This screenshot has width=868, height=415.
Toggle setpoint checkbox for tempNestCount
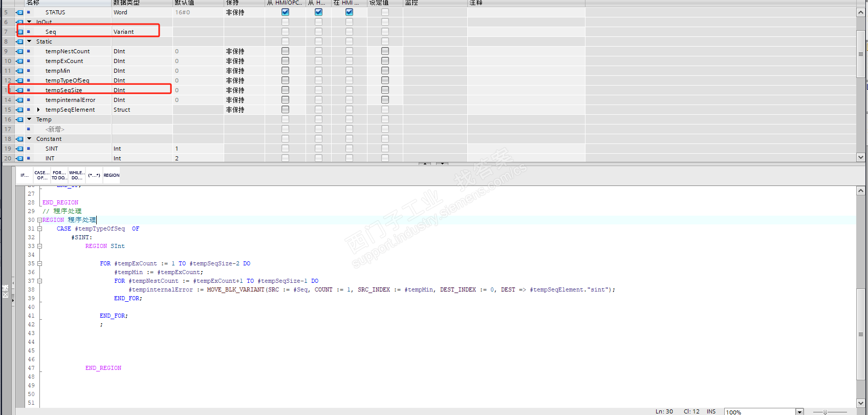click(x=385, y=51)
